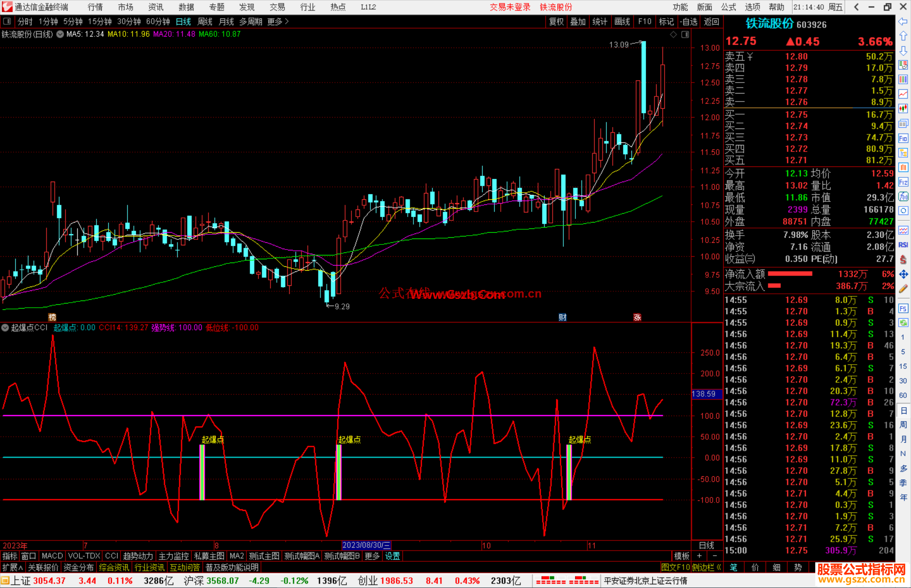Open the F12 icon in right sidebar
911x588 pixels.
coord(903,182)
